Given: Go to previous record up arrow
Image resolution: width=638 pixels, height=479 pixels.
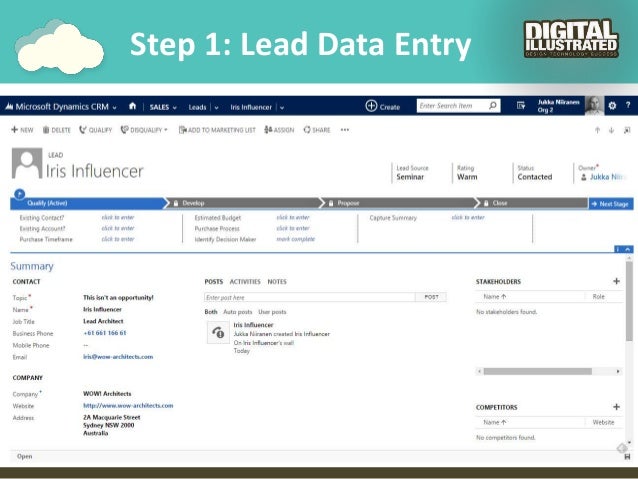Looking at the screenshot, I should [x=597, y=130].
